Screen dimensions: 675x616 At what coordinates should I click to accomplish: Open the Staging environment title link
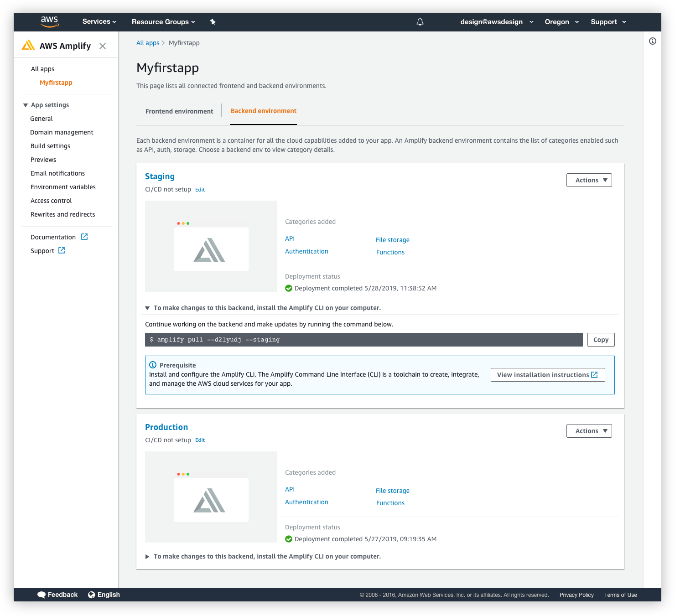[160, 176]
